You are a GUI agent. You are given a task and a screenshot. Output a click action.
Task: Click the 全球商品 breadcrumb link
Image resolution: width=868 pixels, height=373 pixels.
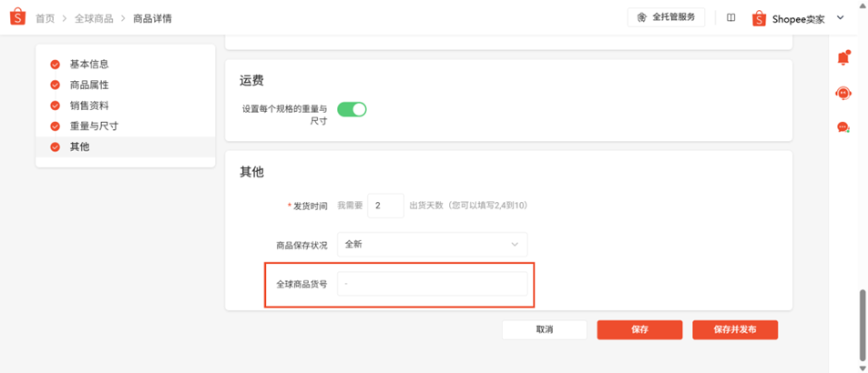click(94, 18)
